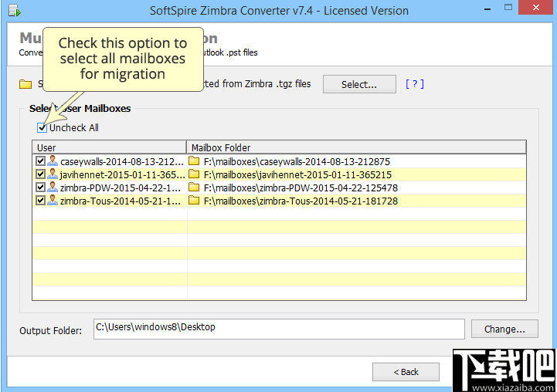This screenshot has height=392, width=557.
Task: Select user name javihennet-2015-01-11-365...
Action: point(122,175)
